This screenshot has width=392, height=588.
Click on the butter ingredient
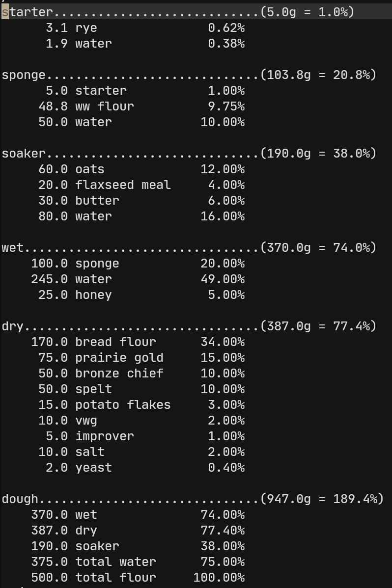pyautogui.click(x=97, y=201)
